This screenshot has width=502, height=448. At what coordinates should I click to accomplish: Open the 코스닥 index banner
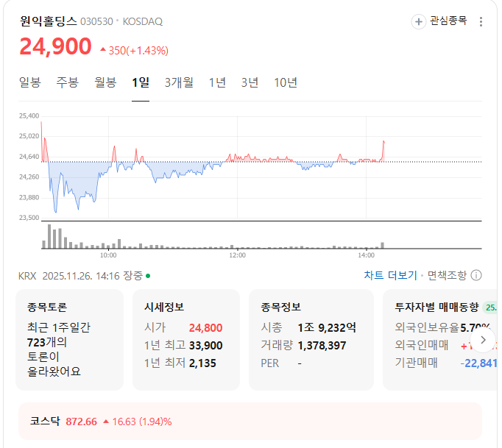coord(250,421)
